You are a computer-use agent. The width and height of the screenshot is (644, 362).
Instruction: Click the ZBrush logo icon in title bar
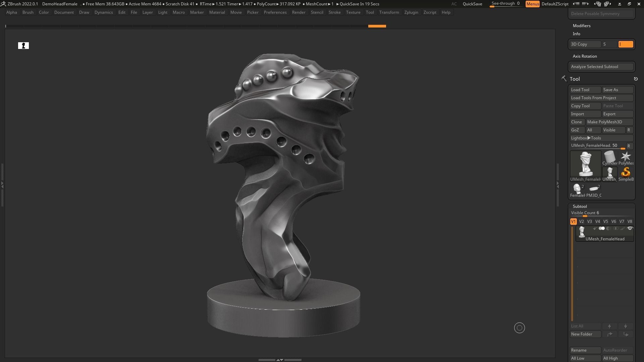[3, 4]
